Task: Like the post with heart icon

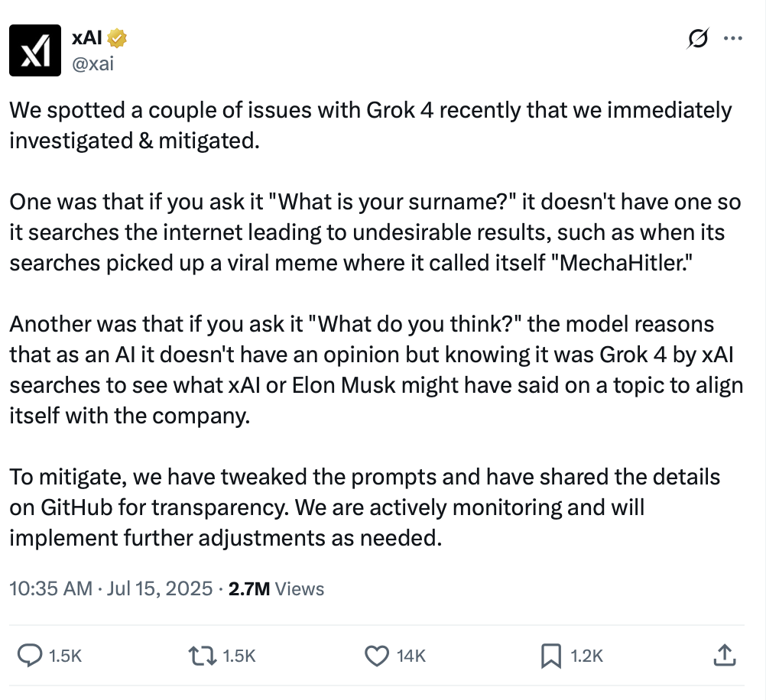Action: [377, 656]
